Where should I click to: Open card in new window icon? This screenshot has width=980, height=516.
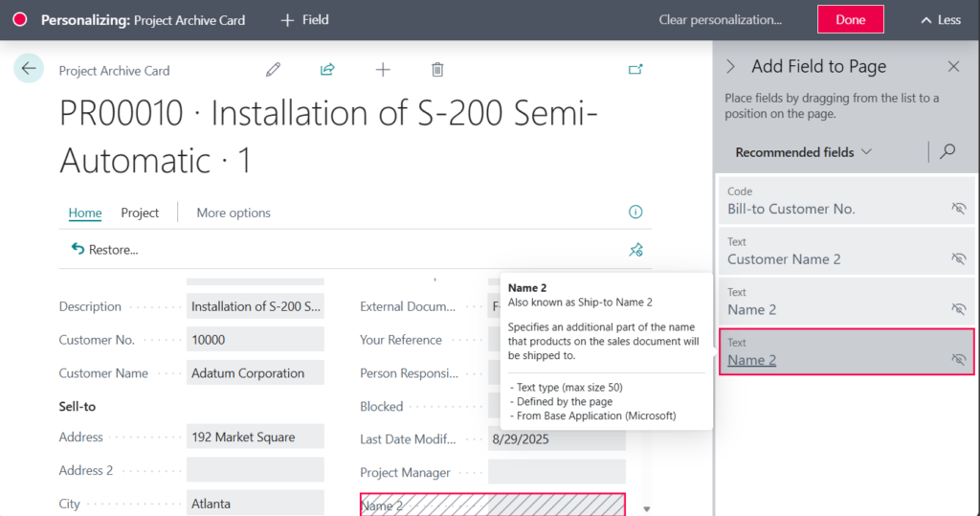tap(635, 69)
